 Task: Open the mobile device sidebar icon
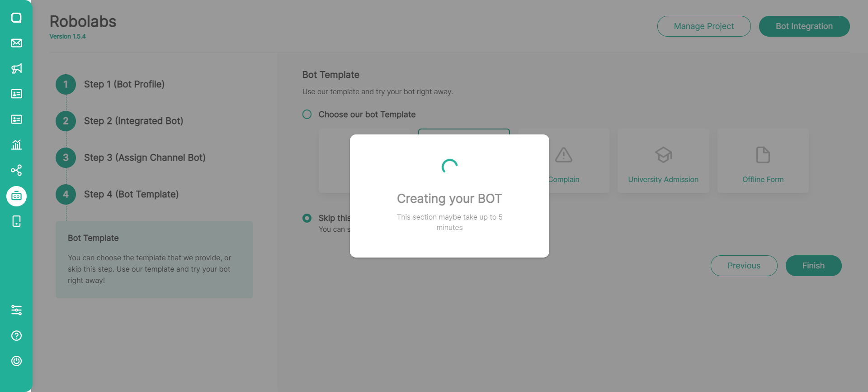point(16,221)
